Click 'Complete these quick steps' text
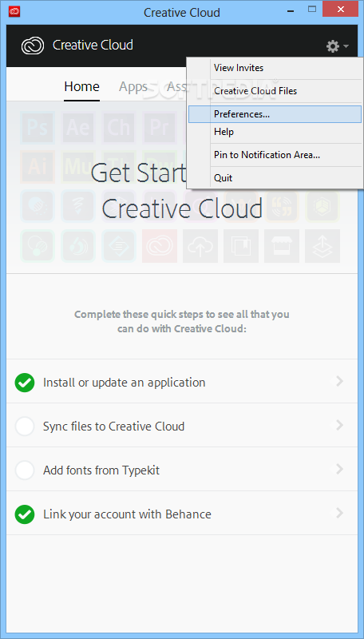This screenshot has width=364, height=639. point(181,321)
